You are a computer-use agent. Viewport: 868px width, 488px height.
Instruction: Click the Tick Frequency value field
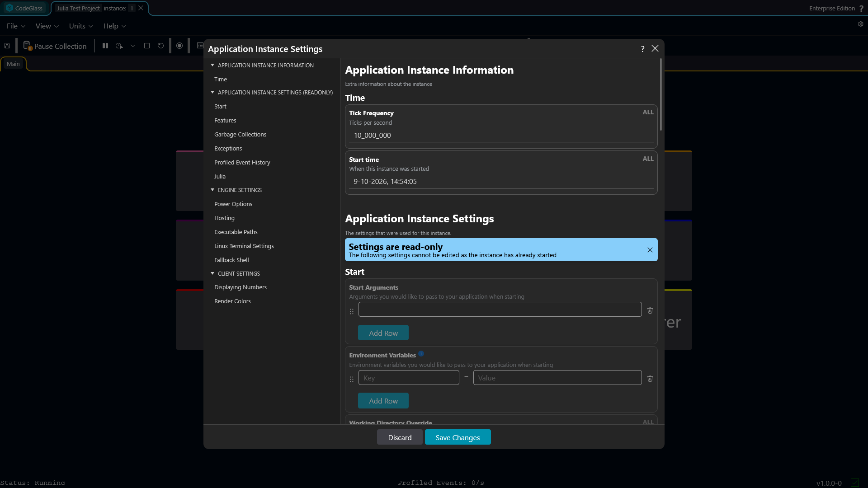[501, 135]
